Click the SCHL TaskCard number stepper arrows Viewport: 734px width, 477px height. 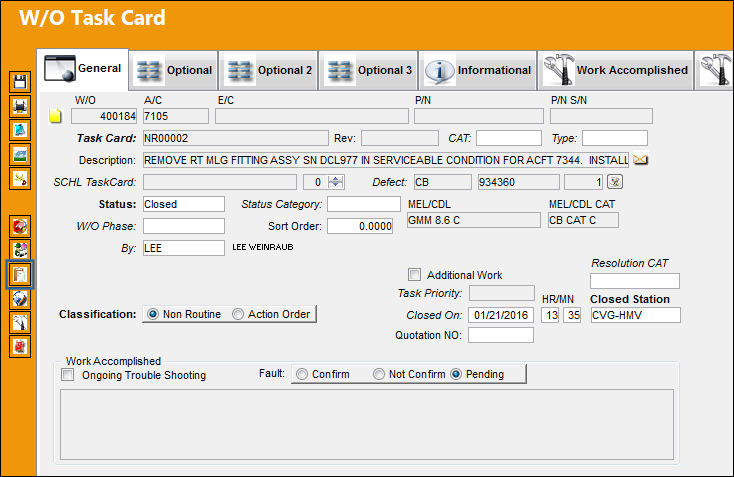point(336,182)
